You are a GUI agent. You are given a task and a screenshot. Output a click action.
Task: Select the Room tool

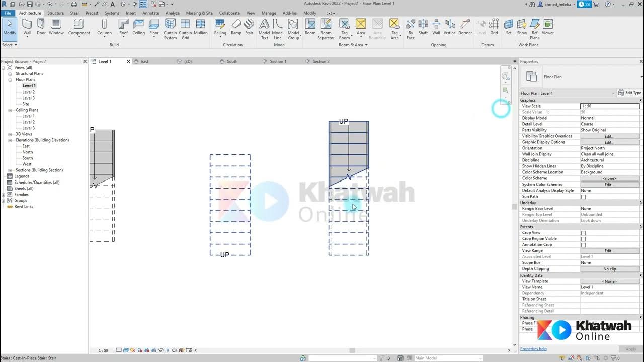pyautogui.click(x=310, y=27)
